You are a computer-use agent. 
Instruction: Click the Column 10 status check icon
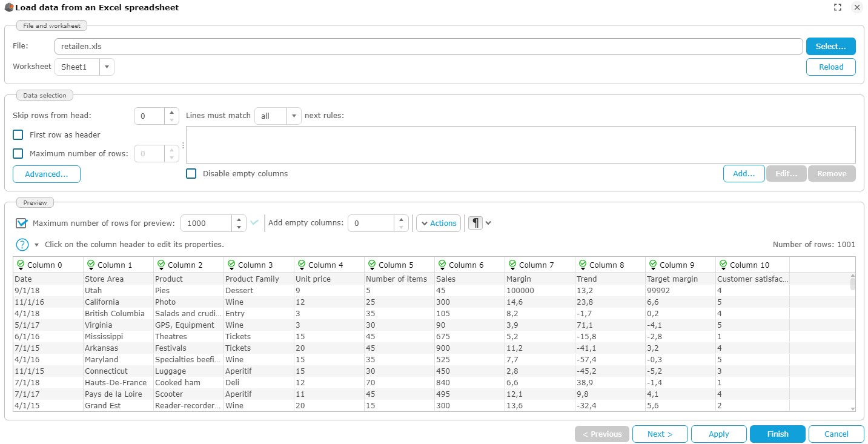(723, 265)
